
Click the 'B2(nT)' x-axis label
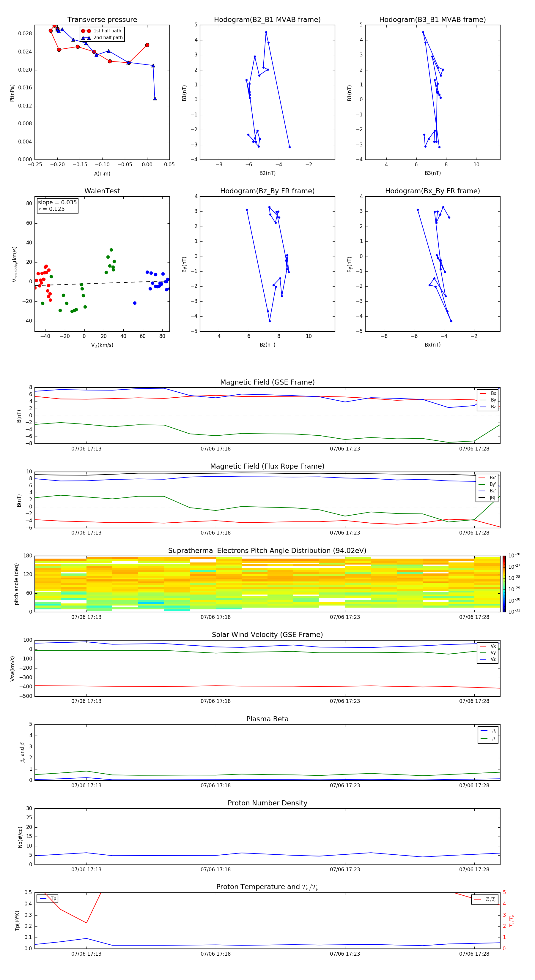click(267, 173)
